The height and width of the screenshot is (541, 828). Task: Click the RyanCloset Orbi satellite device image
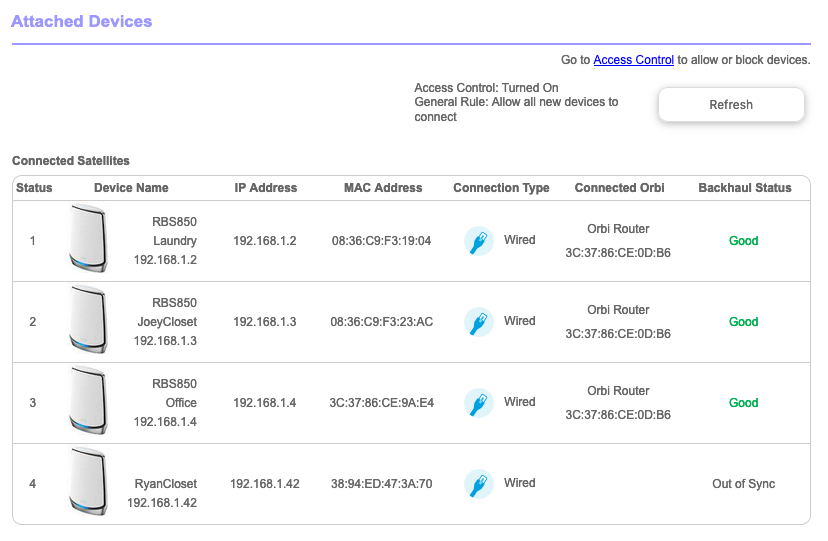(88, 483)
